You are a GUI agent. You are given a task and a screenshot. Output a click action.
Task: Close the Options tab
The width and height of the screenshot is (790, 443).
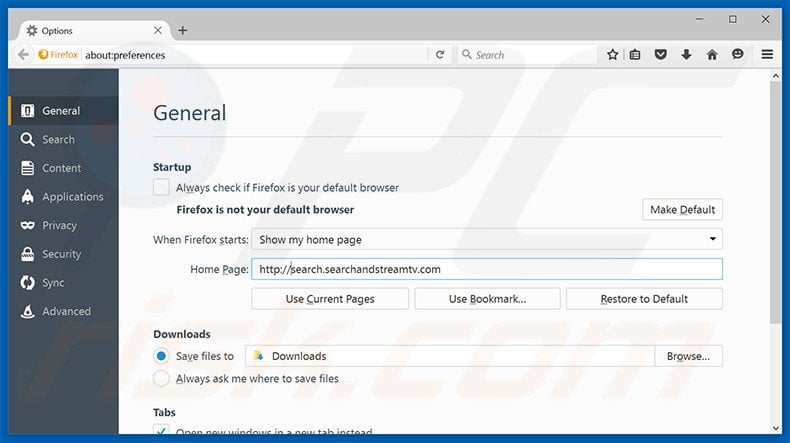[158, 31]
